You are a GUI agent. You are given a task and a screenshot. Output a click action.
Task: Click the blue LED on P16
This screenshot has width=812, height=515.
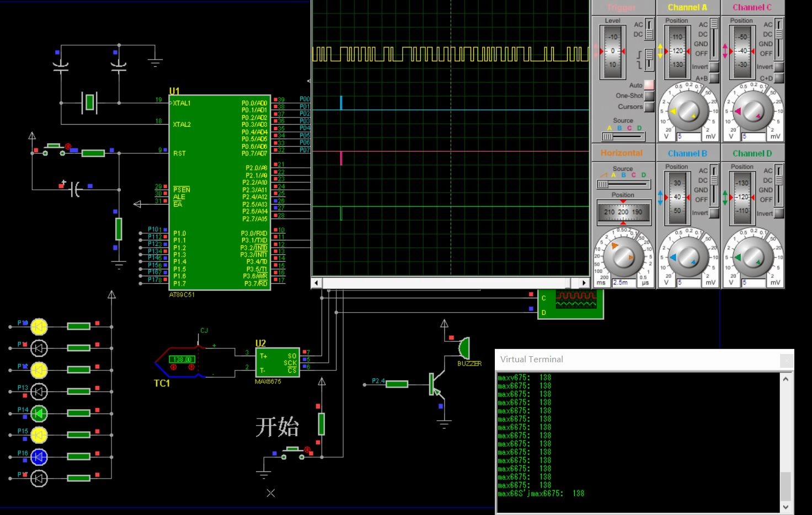(x=39, y=457)
